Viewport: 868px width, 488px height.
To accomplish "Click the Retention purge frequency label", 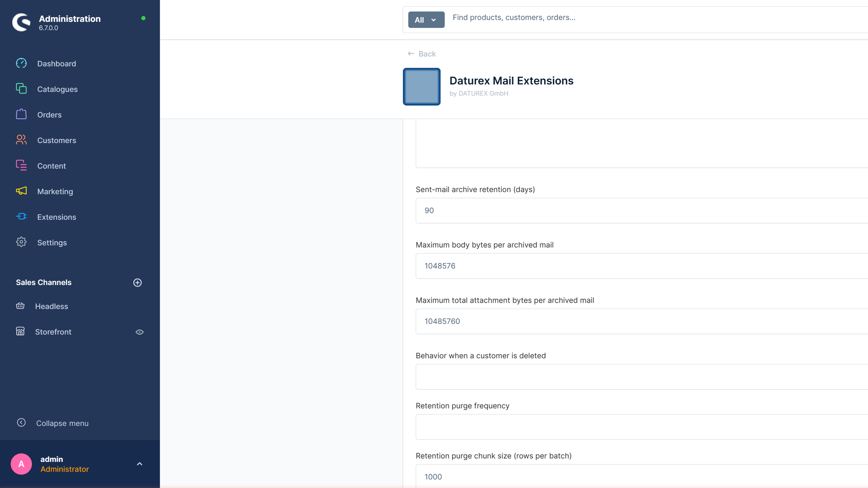I will pyautogui.click(x=462, y=406).
